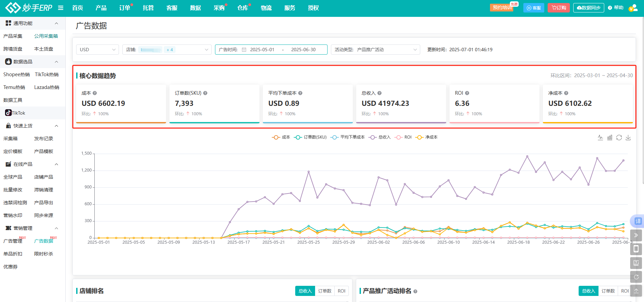Open the 公用采集箱 sidebar link
The height and width of the screenshot is (302, 644).
click(46, 36)
